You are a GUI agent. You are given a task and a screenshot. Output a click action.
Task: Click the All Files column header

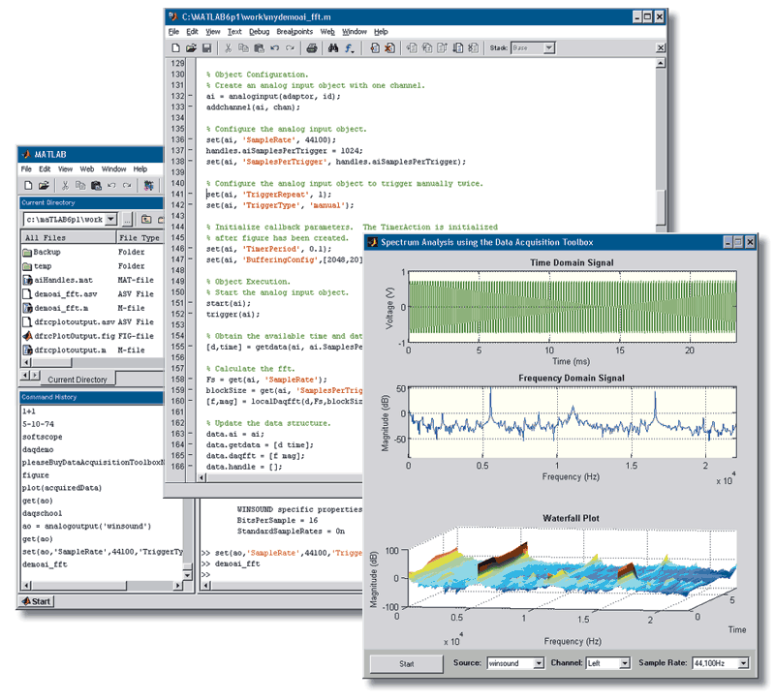pos(68,237)
